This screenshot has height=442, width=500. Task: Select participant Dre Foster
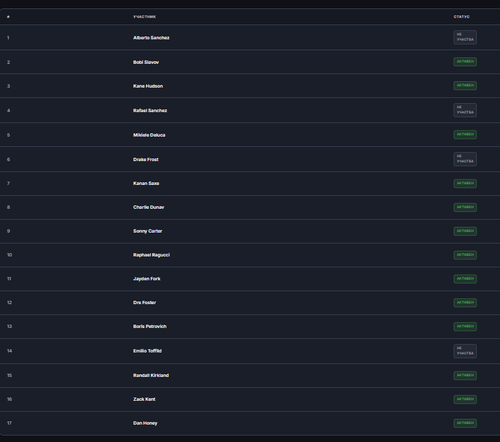pyautogui.click(x=145, y=302)
